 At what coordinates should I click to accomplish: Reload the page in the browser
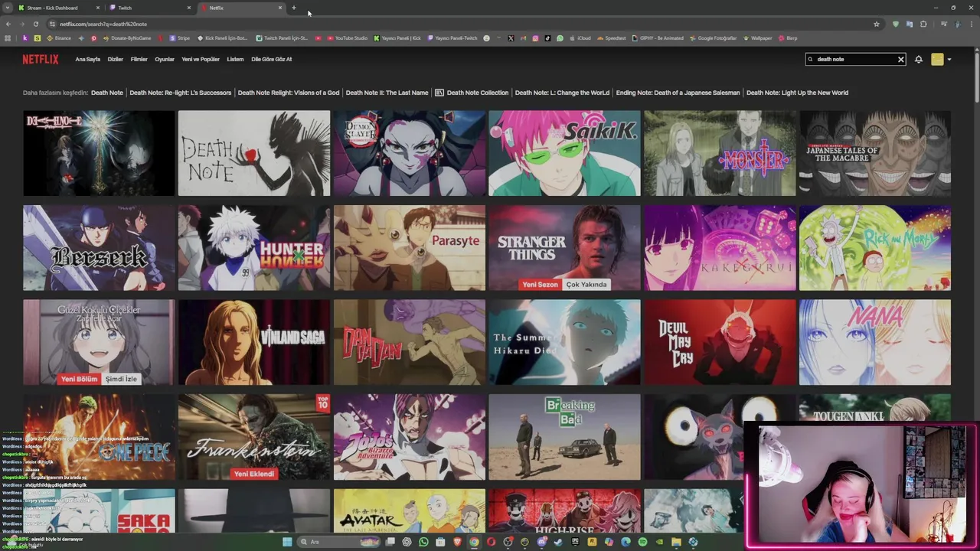point(35,24)
